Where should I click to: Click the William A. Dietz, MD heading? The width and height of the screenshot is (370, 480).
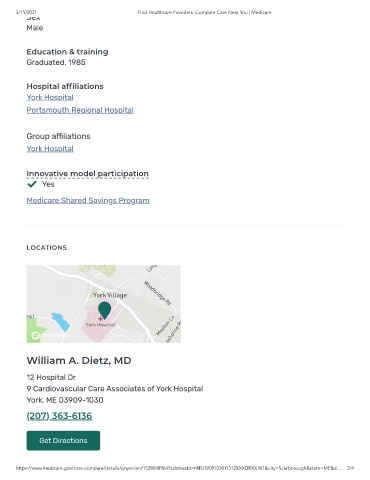pyautogui.click(x=79, y=361)
